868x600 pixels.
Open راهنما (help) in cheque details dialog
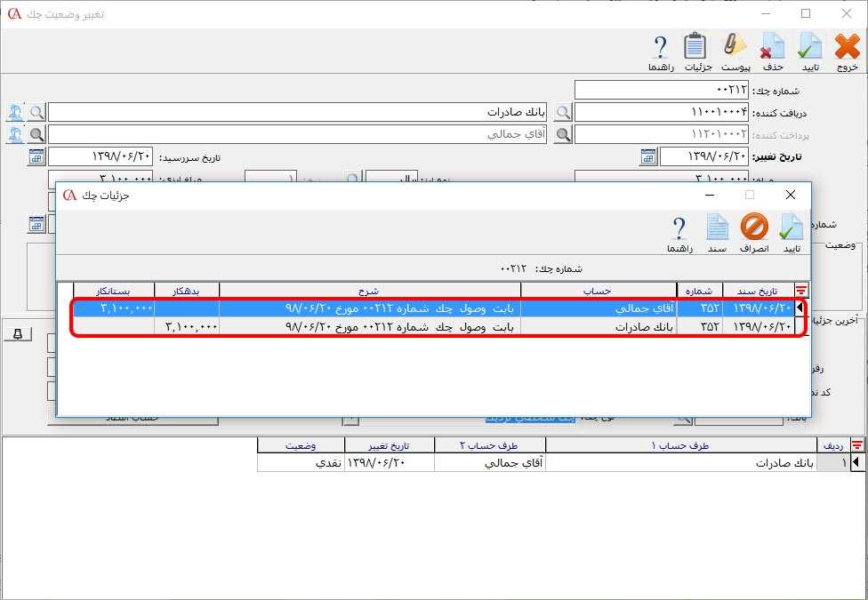click(679, 233)
